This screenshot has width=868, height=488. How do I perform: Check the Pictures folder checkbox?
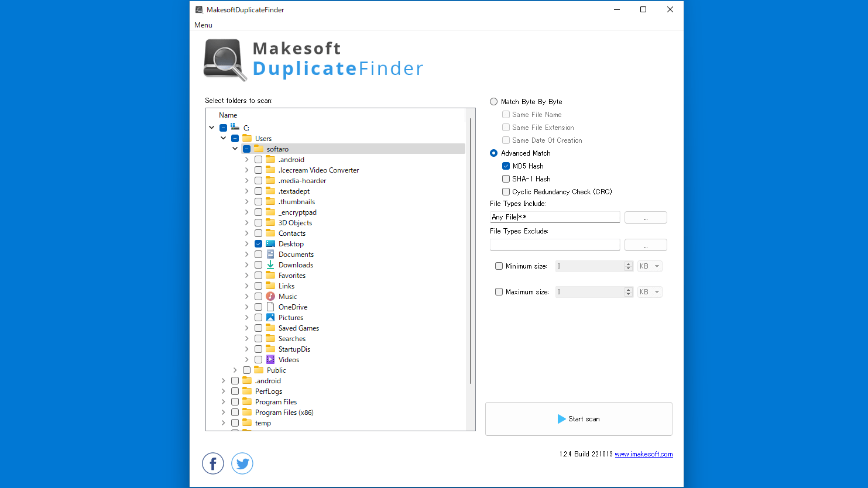tap(258, 317)
